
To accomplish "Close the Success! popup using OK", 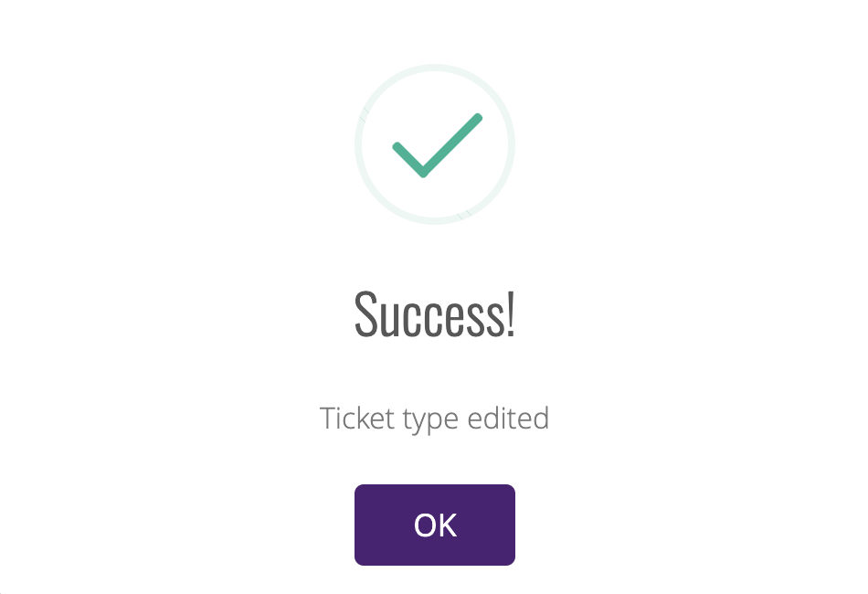I will click(x=435, y=525).
